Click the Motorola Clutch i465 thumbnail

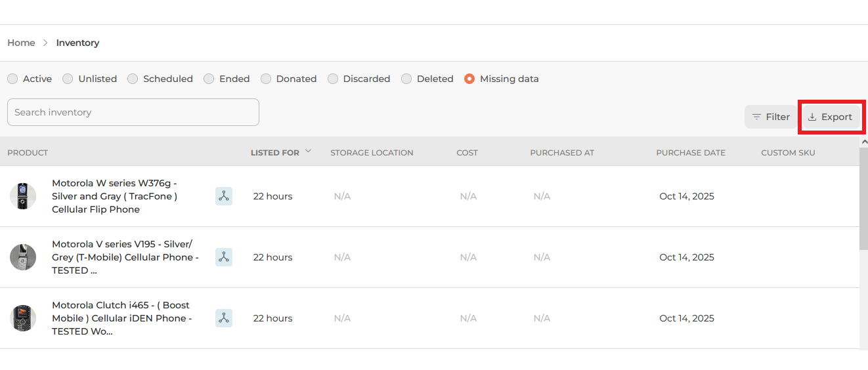click(23, 318)
